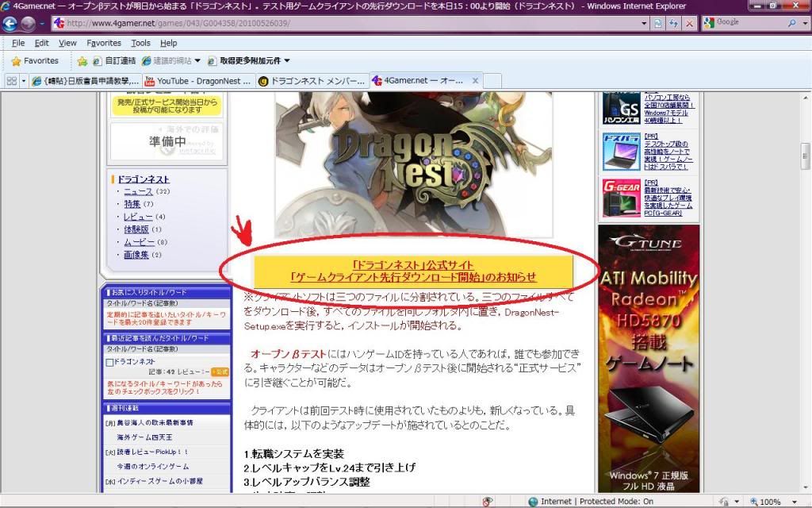Refresh the page with the refresh icon
The image size is (812, 508).
pyautogui.click(x=673, y=23)
